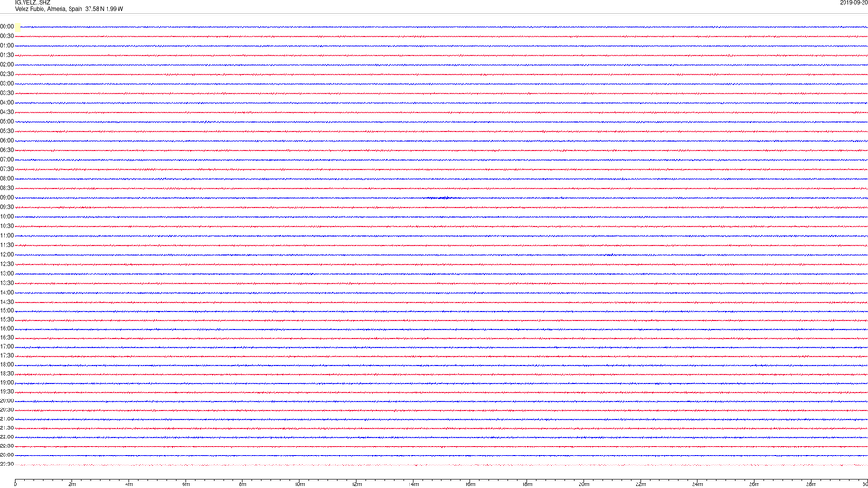Click the 06:00 time label

tap(6, 141)
